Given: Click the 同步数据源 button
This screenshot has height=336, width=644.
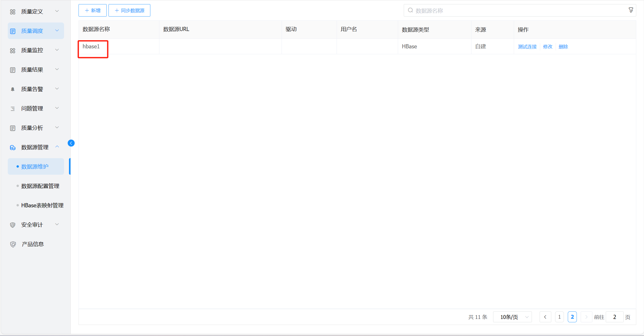Looking at the screenshot, I should coord(129,11).
